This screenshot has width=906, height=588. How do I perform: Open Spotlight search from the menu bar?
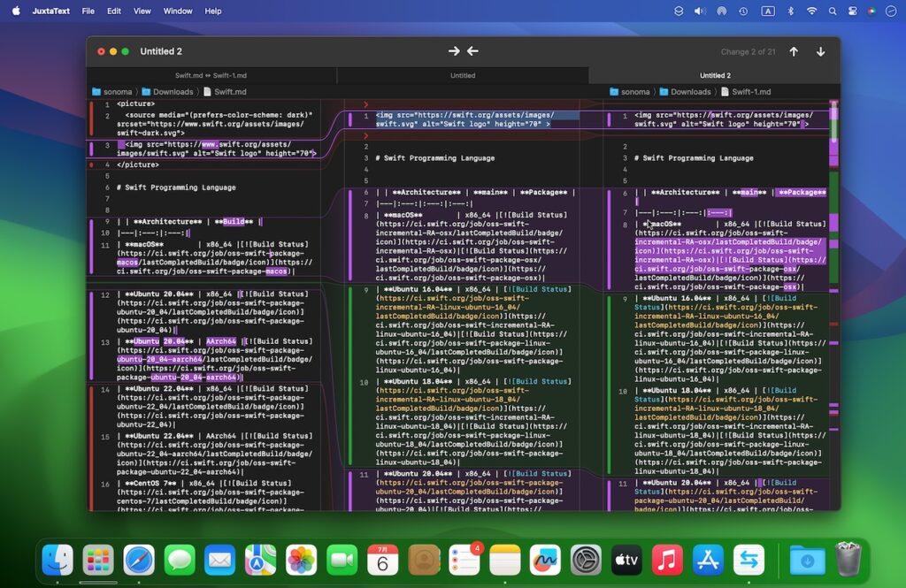point(833,11)
